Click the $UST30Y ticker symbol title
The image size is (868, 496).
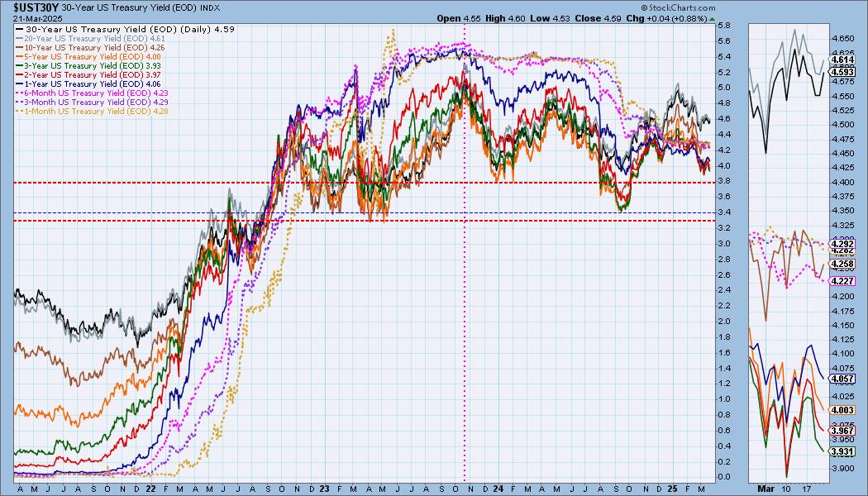click(x=36, y=7)
